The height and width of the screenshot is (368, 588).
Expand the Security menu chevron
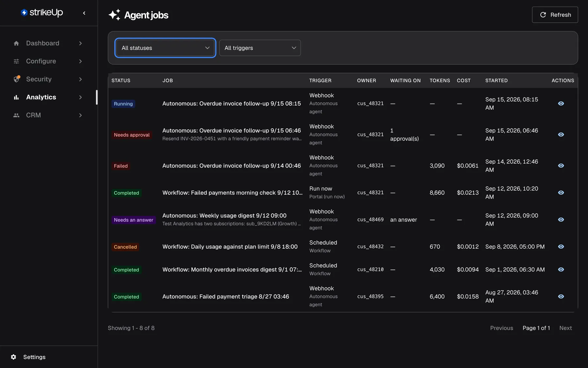point(80,79)
